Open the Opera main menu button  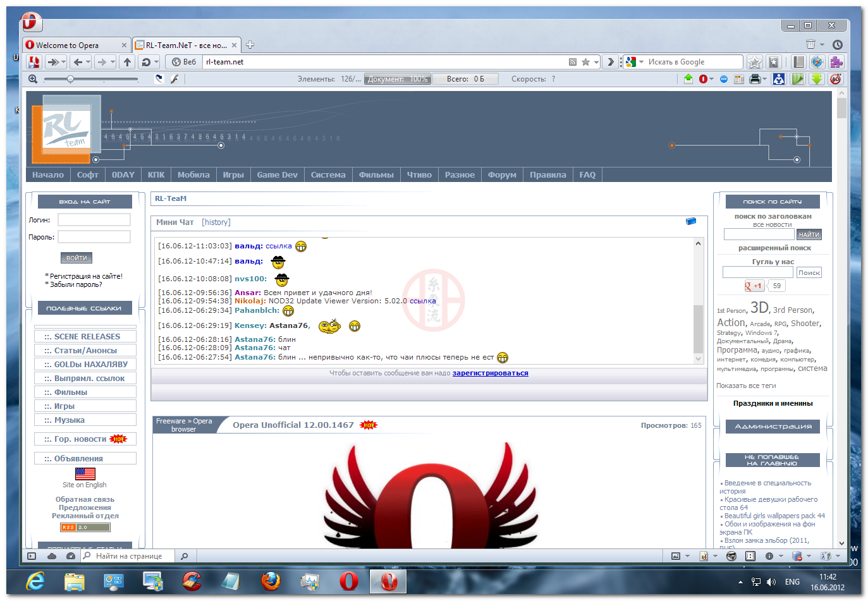(x=32, y=22)
